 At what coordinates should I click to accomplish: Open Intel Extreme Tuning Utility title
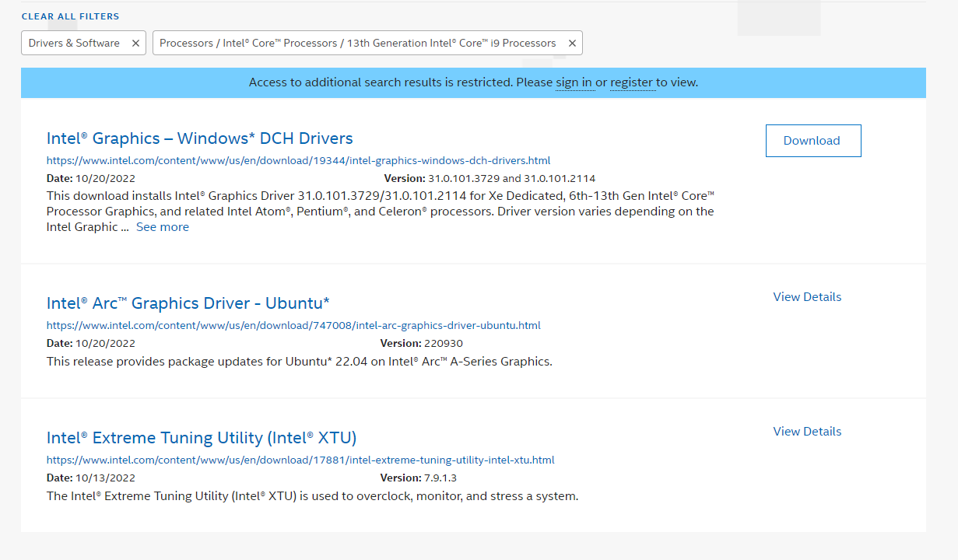202,437
